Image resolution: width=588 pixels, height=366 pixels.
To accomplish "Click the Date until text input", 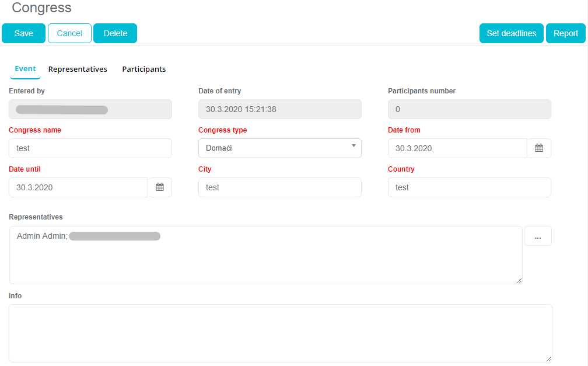I will [78, 187].
